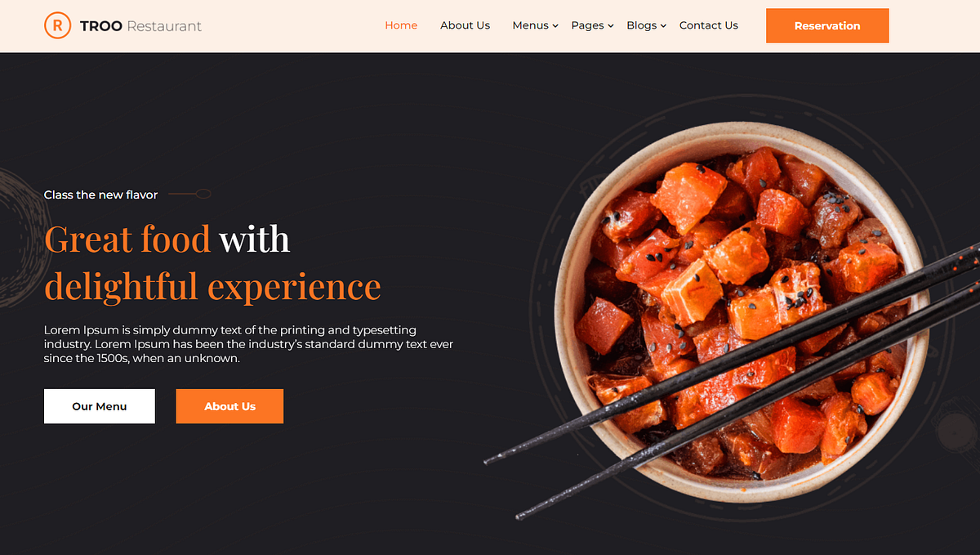Expand the Pages dropdown chevron
980x555 pixels.
[611, 26]
